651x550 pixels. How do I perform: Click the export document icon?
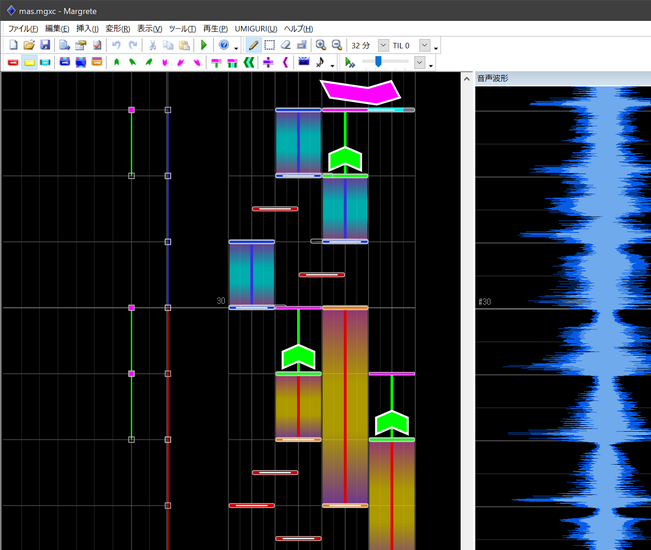64,45
